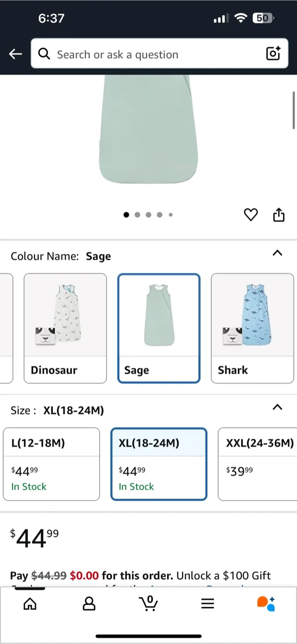Tap the camera icon for visual search

pos(273,54)
